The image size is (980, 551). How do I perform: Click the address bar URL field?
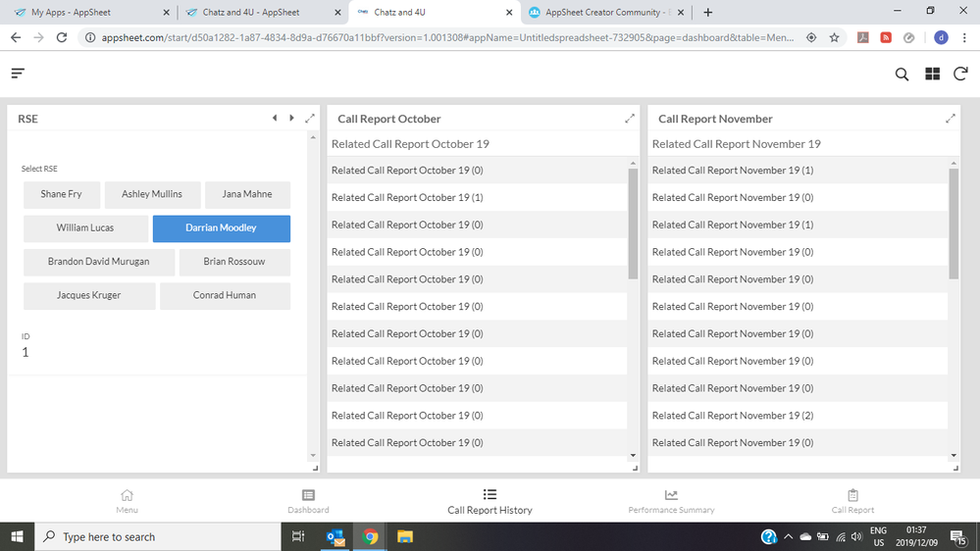click(447, 37)
